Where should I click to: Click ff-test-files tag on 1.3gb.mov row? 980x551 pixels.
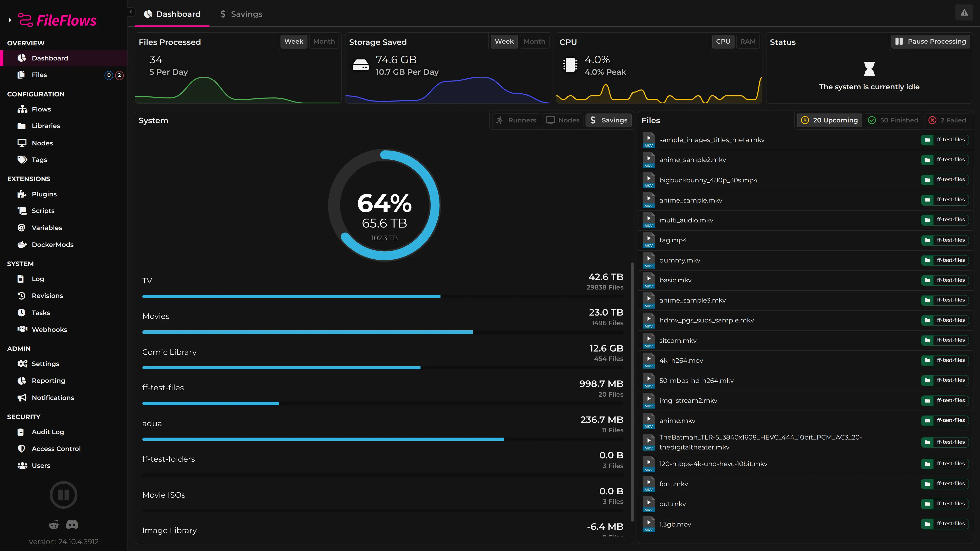tap(945, 524)
